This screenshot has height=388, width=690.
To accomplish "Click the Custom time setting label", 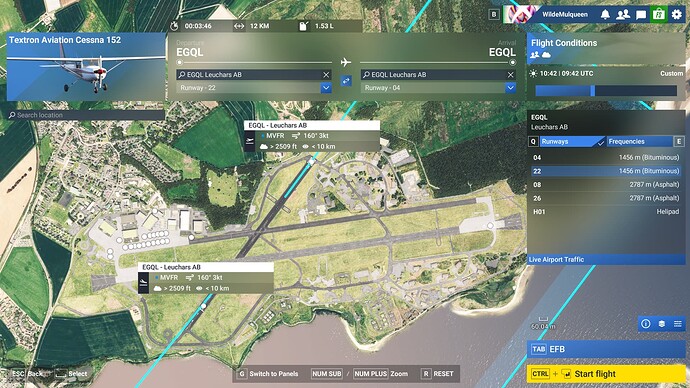I will (x=671, y=73).
